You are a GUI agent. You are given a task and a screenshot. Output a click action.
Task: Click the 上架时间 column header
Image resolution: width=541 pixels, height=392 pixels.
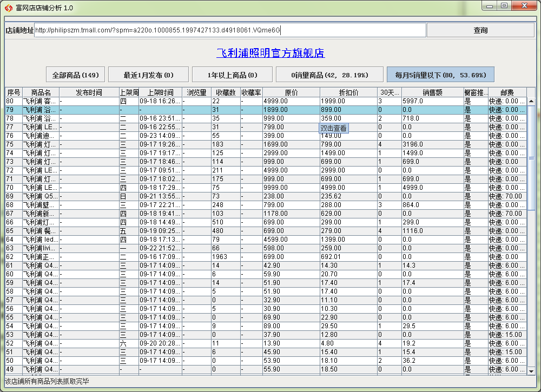[x=160, y=92]
